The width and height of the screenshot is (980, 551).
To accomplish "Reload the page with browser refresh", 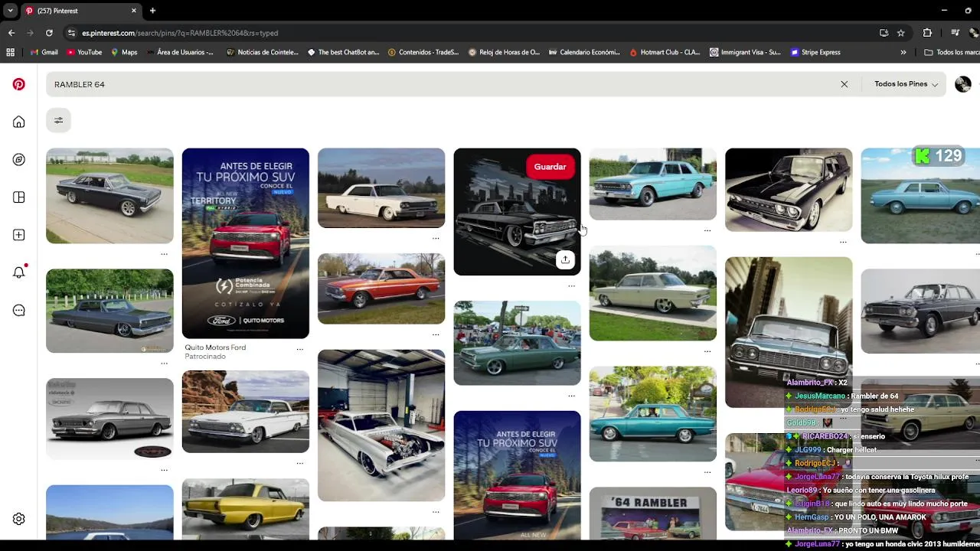I will (49, 33).
